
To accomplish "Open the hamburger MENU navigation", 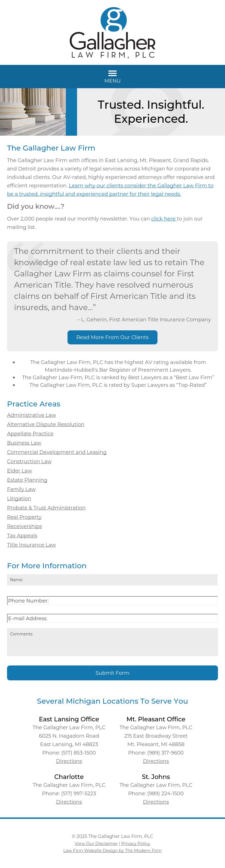I will pyautogui.click(x=112, y=76).
